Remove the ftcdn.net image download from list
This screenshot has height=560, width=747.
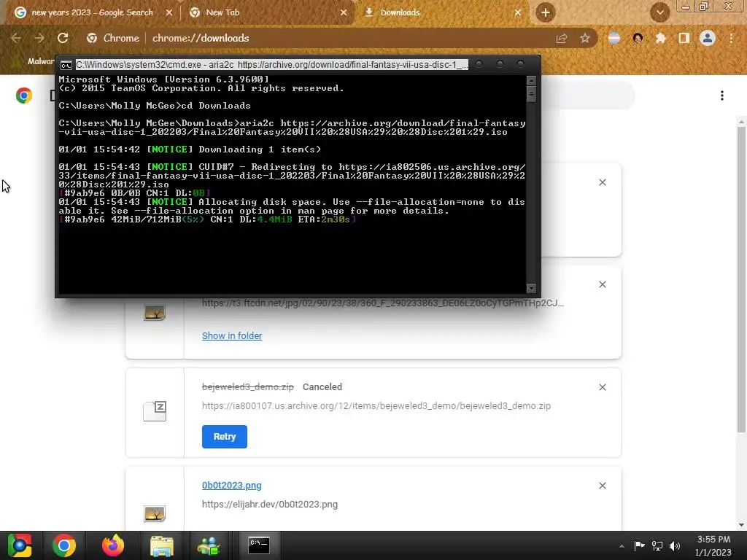point(603,284)
